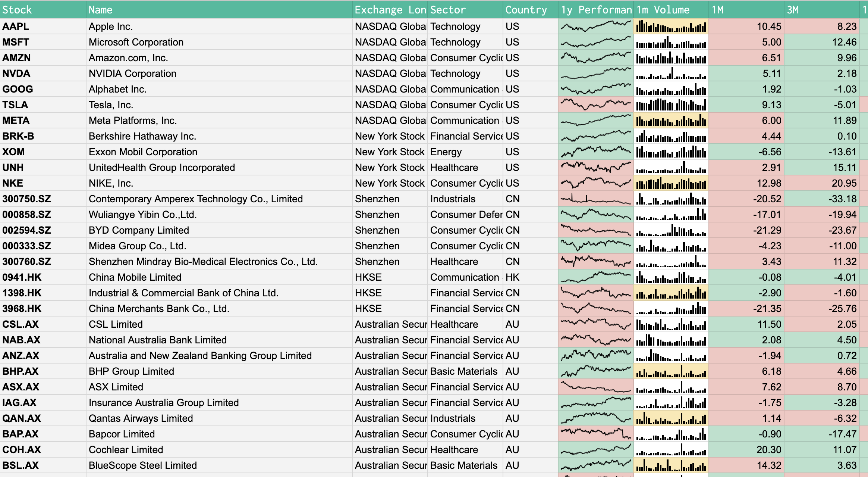The height and width of the screenshot is (477, 868).
Task: Click ASX.AX 1y performance sparkline
Action: click(x=595, y=387)
